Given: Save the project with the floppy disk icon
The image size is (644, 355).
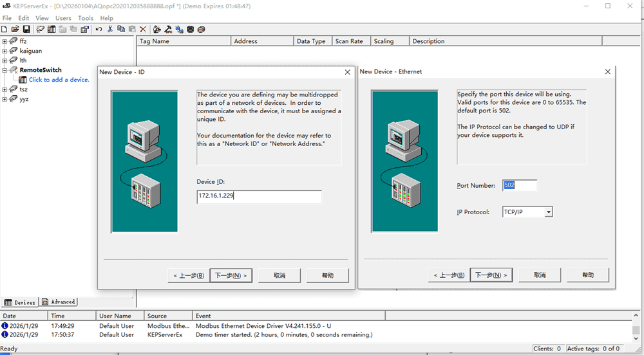Looking at the screenshot, I should click(26, 30).
